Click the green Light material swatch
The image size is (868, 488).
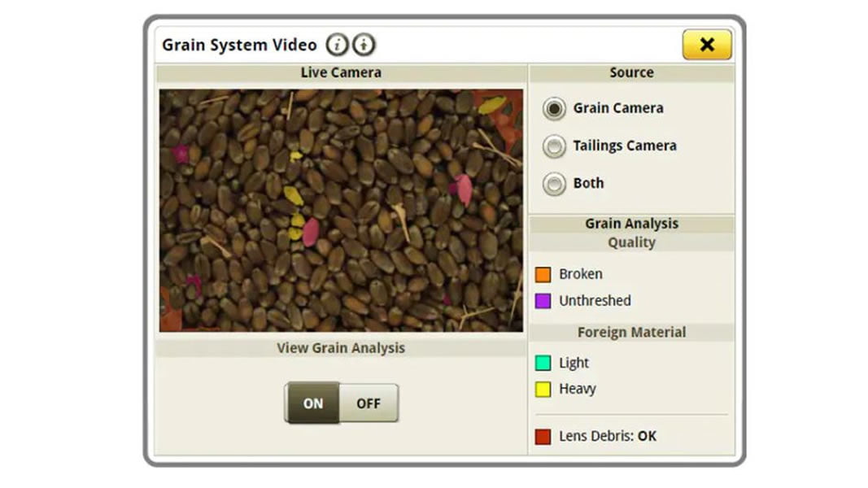[543, 364]
